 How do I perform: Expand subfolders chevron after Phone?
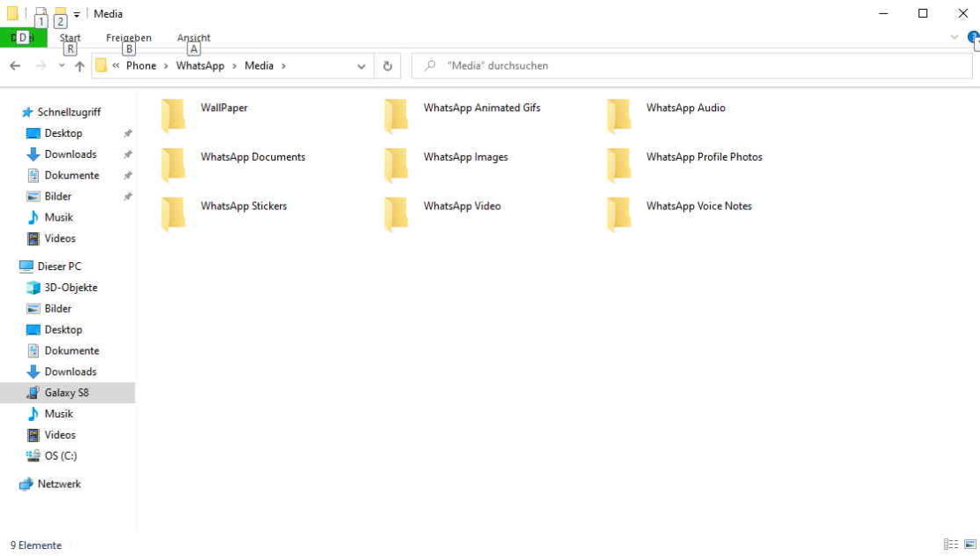(166, 65)
